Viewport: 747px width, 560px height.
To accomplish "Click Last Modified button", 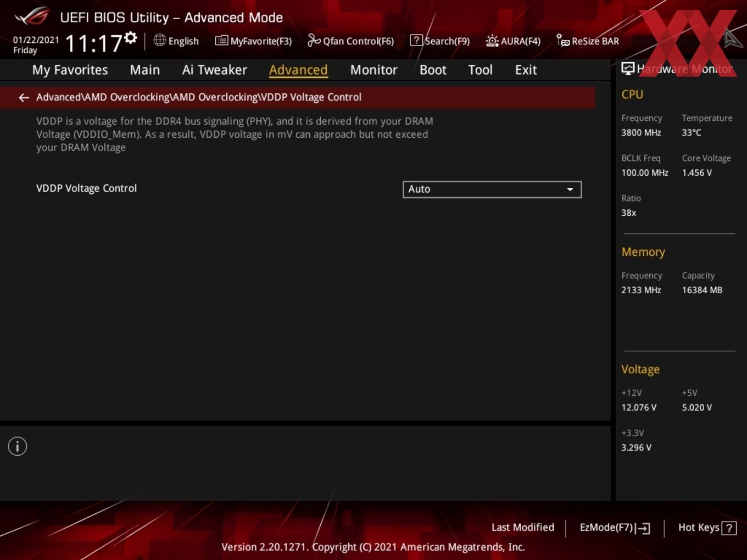I will coord(523,528).
